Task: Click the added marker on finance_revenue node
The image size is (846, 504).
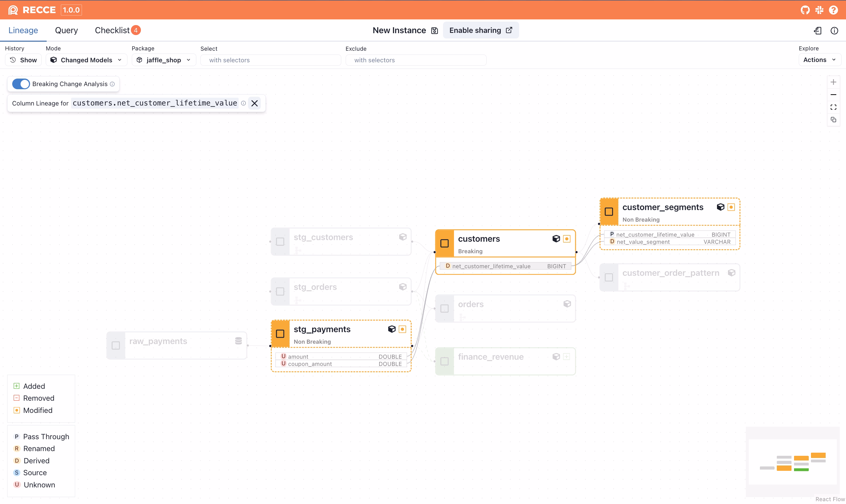Action: pos(567,357)
